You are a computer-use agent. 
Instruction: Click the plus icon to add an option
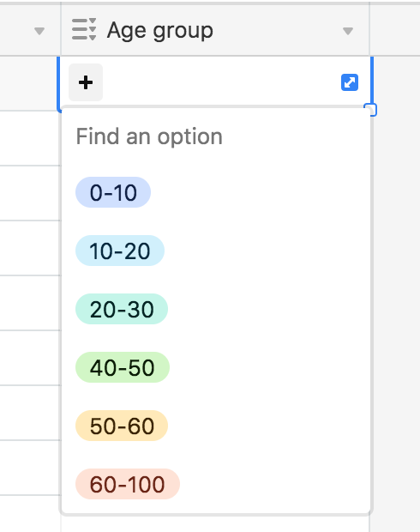86,82
